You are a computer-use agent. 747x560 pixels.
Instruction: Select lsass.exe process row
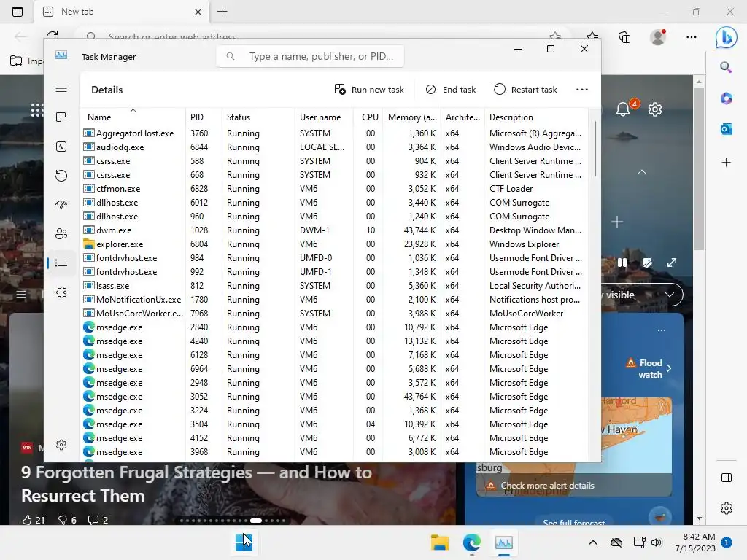pyautogui.click(x=335, y=286)
